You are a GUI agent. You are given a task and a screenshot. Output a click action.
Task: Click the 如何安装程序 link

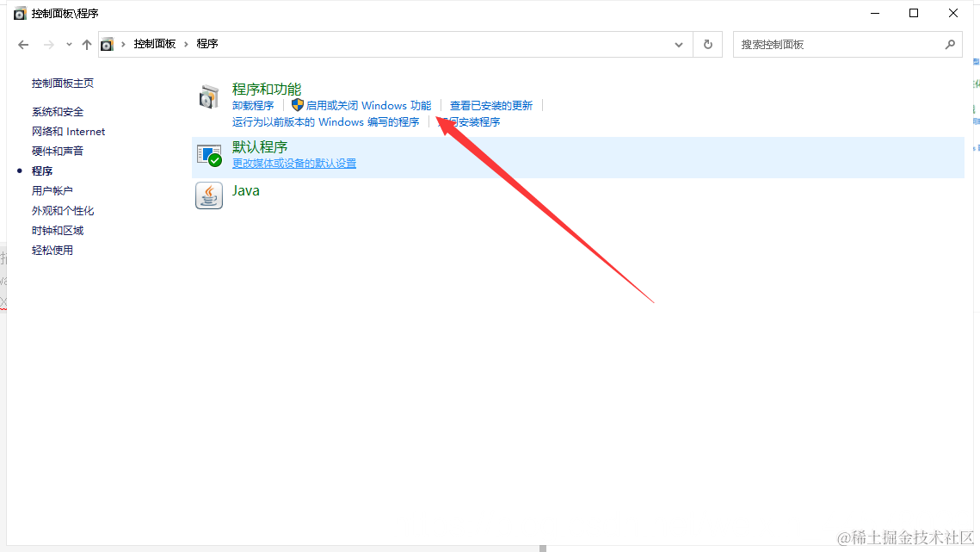(x=469, y=122)
